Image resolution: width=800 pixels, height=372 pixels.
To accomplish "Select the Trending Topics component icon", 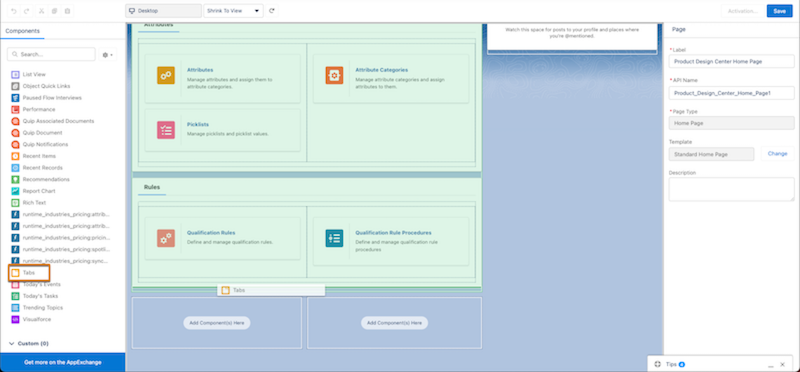I will pos(15,308).
